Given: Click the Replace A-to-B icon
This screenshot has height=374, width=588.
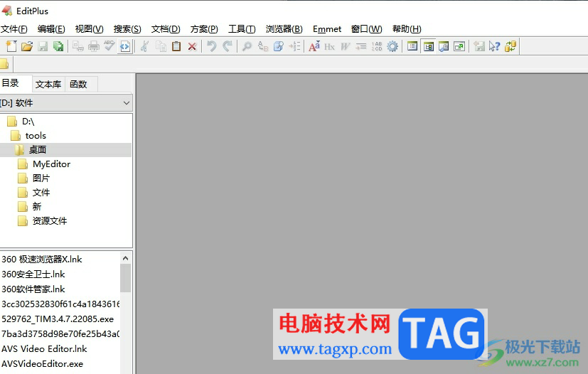Looking at the screenshot, I should click(263, 46).
